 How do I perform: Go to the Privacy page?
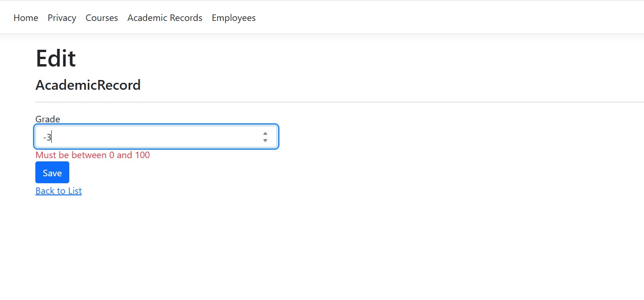point(62,18)
